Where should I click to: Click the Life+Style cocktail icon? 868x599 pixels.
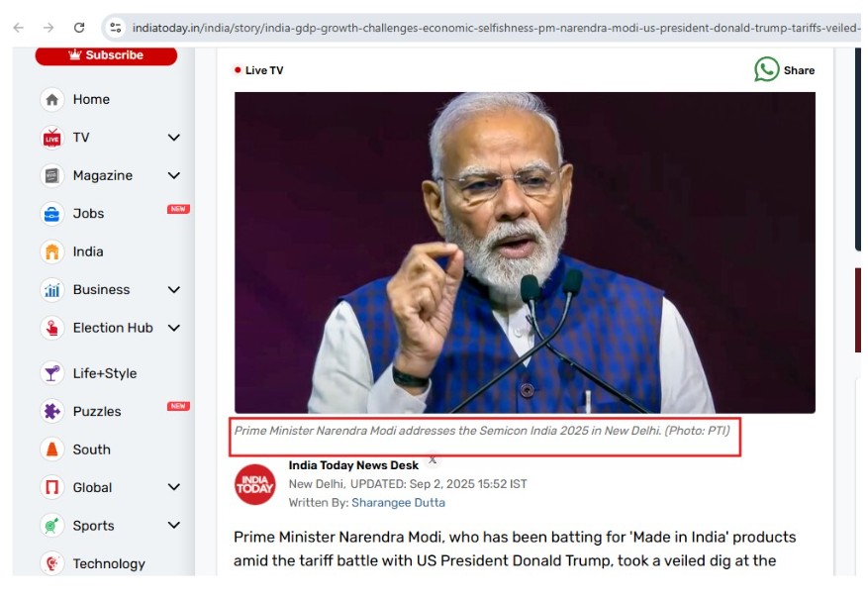52,373
